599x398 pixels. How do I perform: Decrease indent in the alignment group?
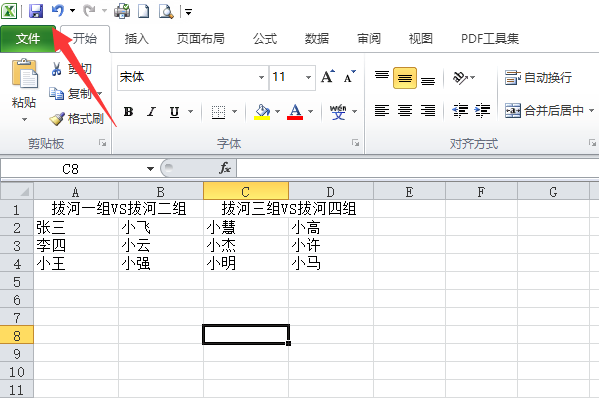460,111
